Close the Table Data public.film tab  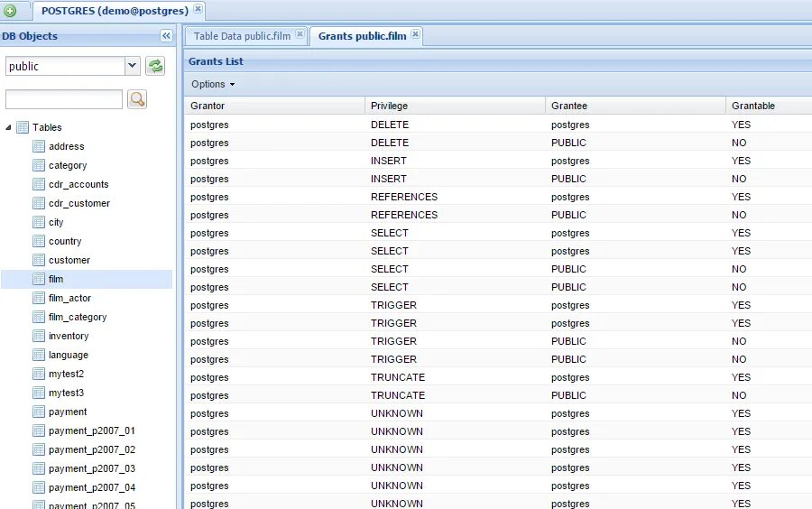tap(300, 34)
